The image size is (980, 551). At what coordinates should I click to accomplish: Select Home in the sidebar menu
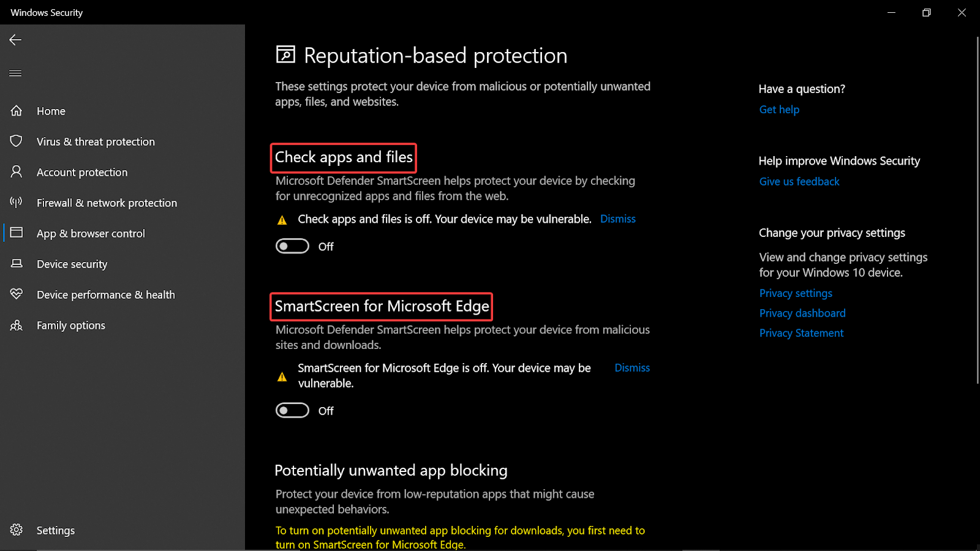click(x=51, y=111)
